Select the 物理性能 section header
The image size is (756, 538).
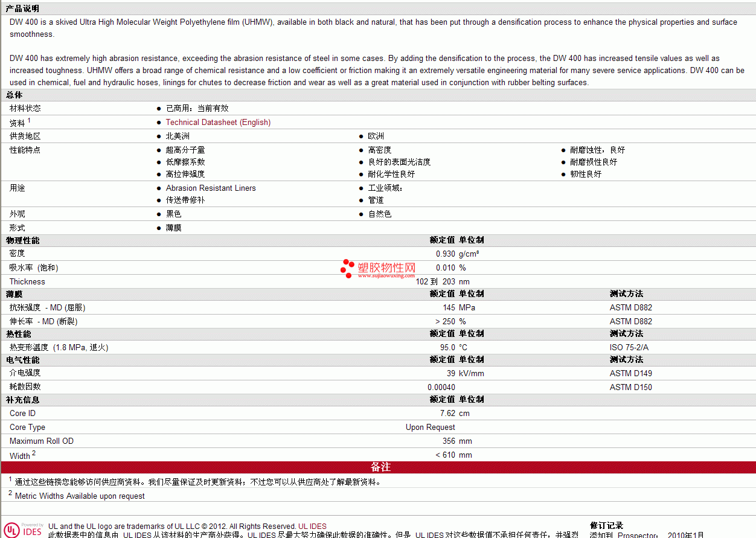[22, 240]
